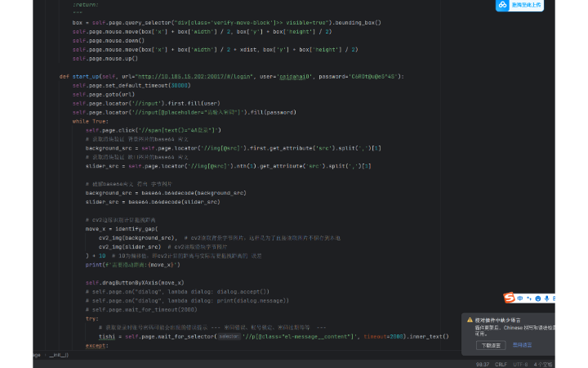Click the notification title 校对插件中缺少语言
The image size is (588, 368).
(497, 321)
